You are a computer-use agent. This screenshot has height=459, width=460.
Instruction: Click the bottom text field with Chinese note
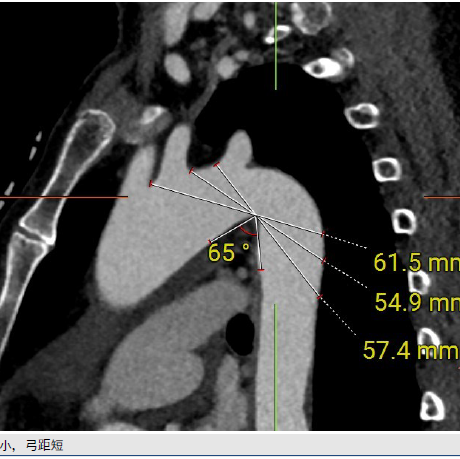(x=230, y=445)
